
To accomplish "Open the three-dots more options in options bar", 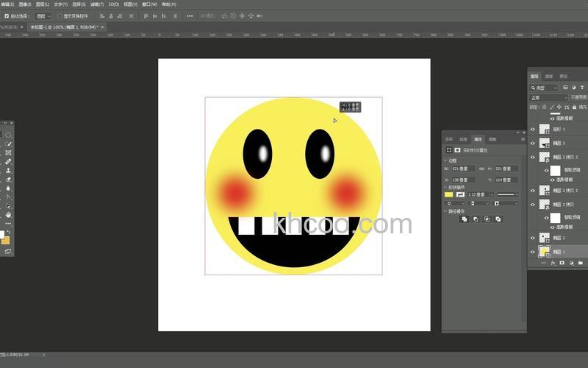I will point(190,15).
